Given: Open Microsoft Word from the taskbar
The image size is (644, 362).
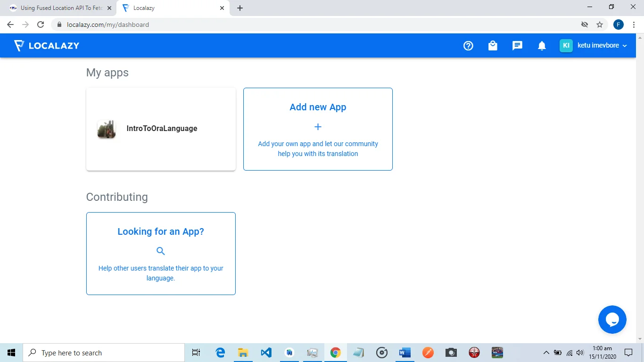Looking at the screenshot, I should click(x=405, y=353).
